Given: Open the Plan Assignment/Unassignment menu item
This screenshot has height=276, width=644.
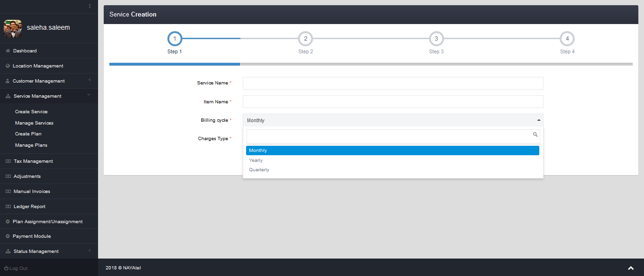Looking at the screenshot, I should coord(49,221).
